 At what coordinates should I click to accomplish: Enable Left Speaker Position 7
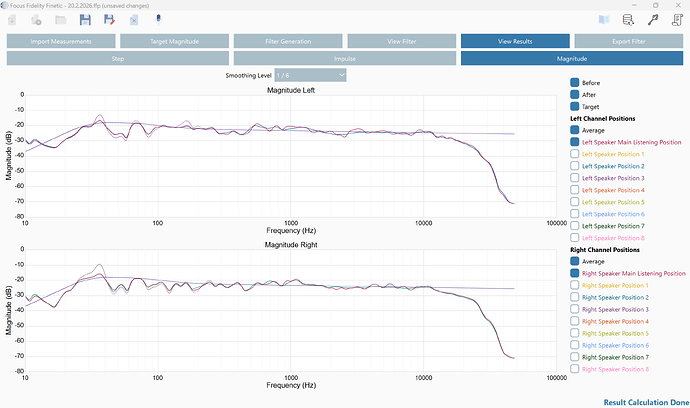click(x=575, y=225)
